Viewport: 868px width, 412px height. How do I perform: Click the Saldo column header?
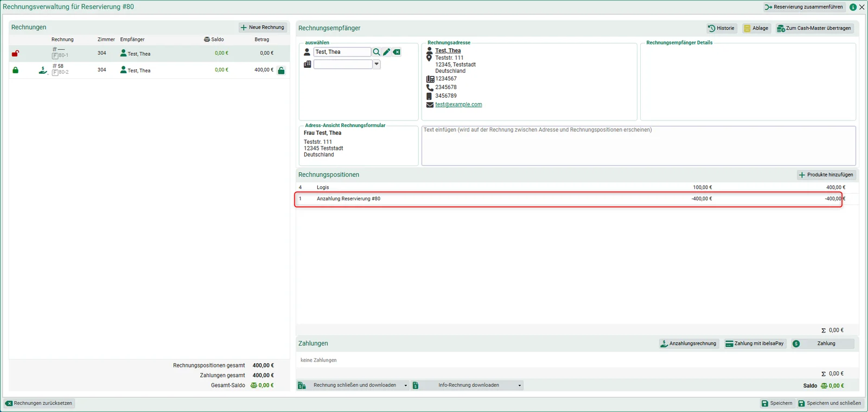214,40
